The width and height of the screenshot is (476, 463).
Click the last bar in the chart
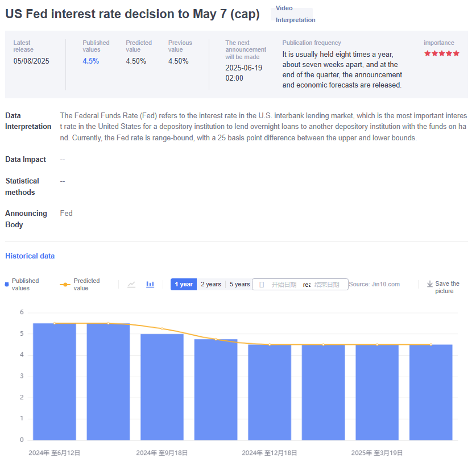click(431, 392)
